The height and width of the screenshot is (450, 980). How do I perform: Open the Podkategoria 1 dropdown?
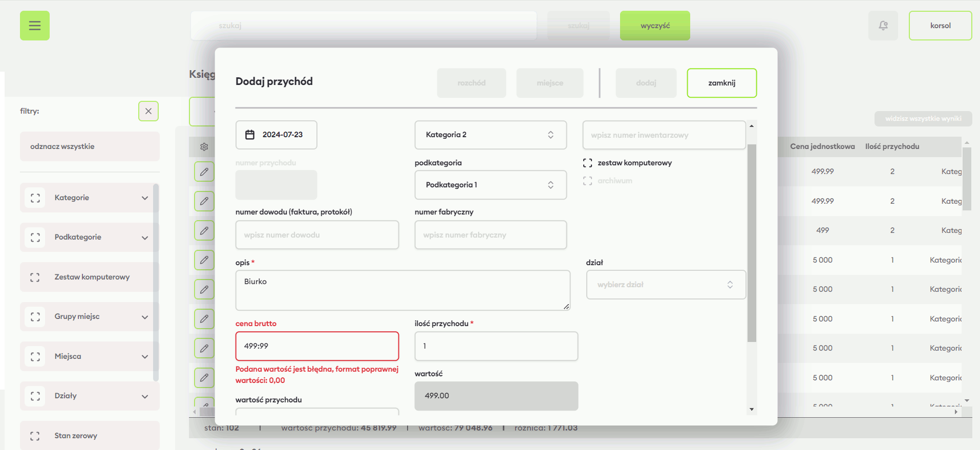pyautogui.click(x=490, y=185)
